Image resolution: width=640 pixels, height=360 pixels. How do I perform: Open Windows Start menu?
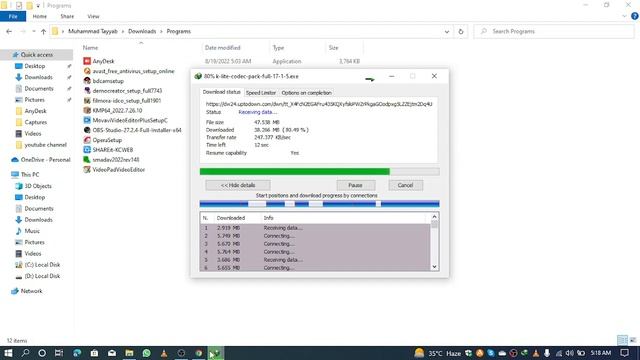pos(8,353)
